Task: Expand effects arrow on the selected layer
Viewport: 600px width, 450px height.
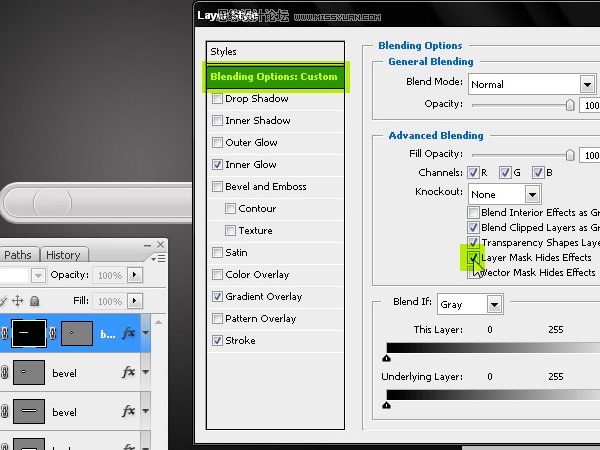Action: 145,333
